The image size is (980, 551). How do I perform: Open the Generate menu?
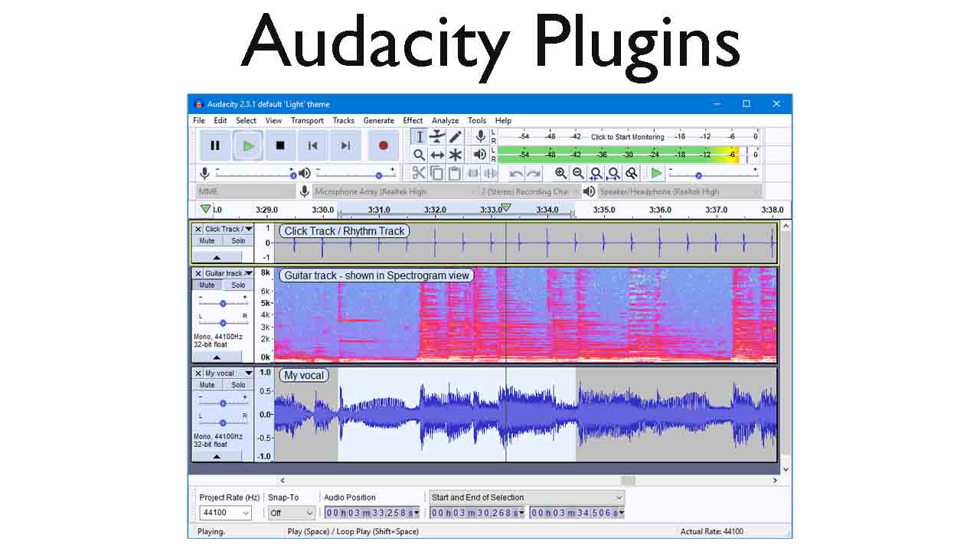pos(378,120)
